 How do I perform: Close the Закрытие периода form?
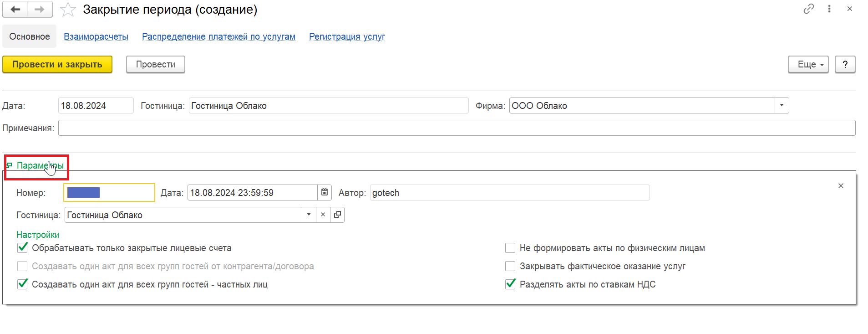pos(850,9)
